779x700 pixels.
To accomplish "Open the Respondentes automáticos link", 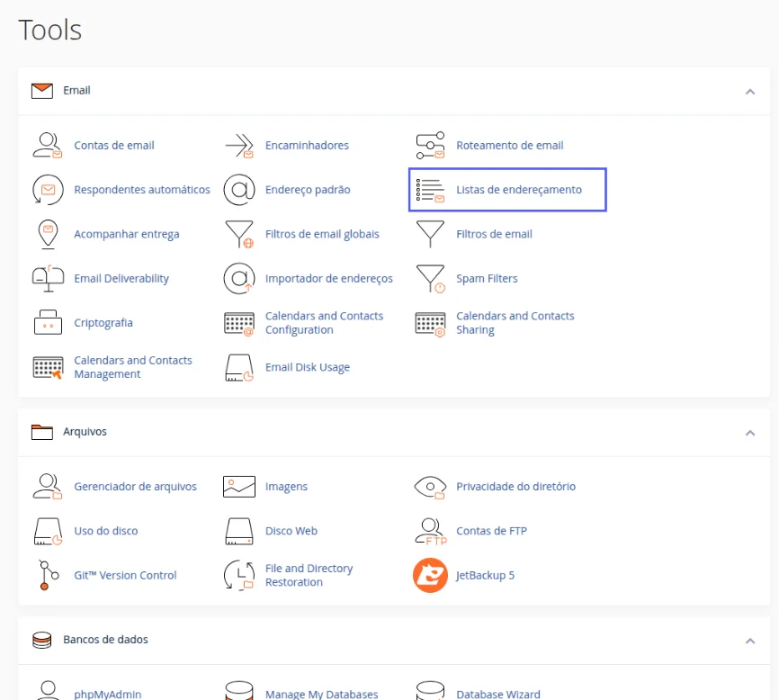I will click(x=142, y=190).
